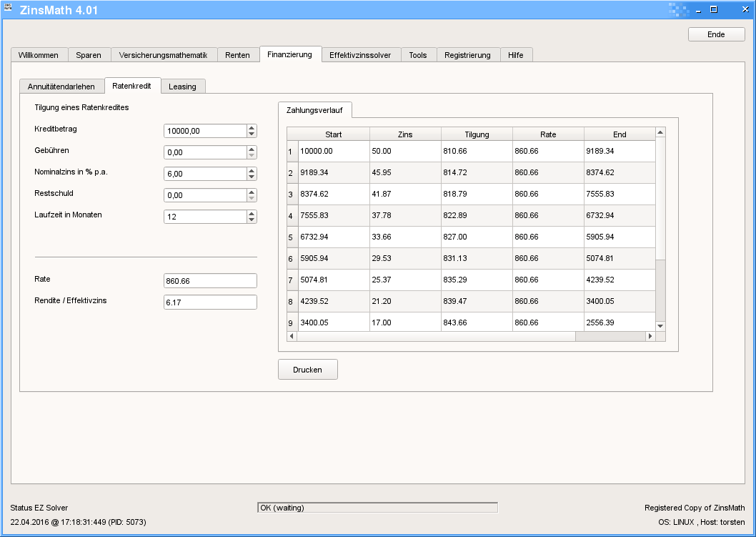Increase Gebühren using the up arrow
The height and width of the screenshot is (537, 756).
pyautogui.click(x=252, y=149)
